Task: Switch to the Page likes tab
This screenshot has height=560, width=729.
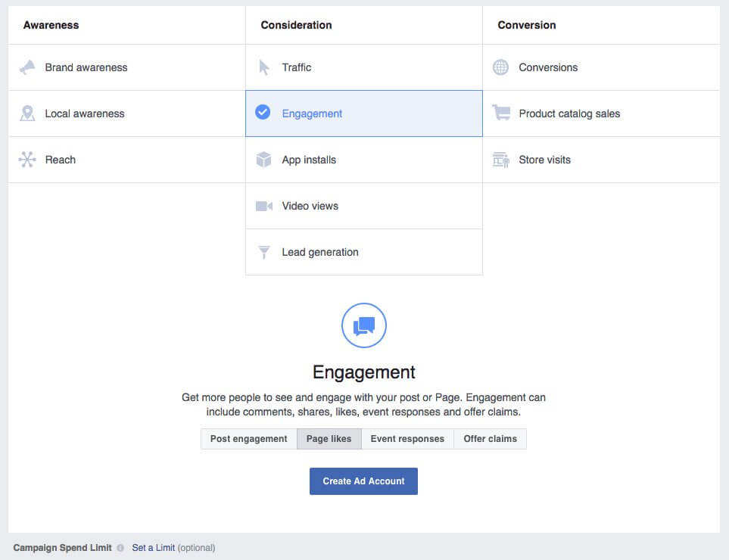Action: pyautogui.click(x=329, y=438)
